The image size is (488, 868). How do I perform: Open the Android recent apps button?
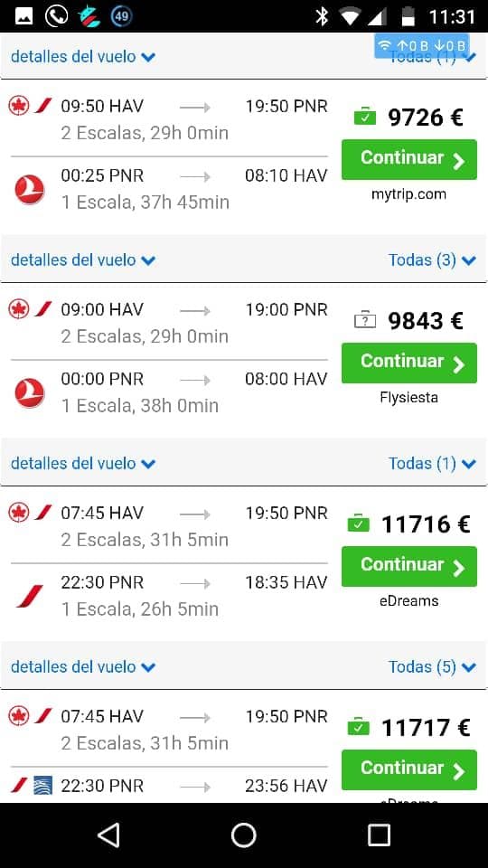[x=379, y=835]
